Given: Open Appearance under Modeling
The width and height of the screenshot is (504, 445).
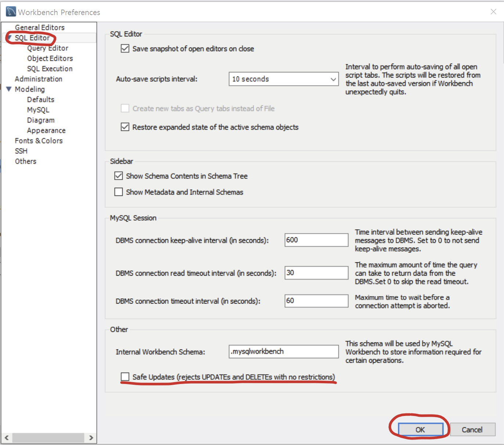Looking at the screenshot, I should click(46, 130).
